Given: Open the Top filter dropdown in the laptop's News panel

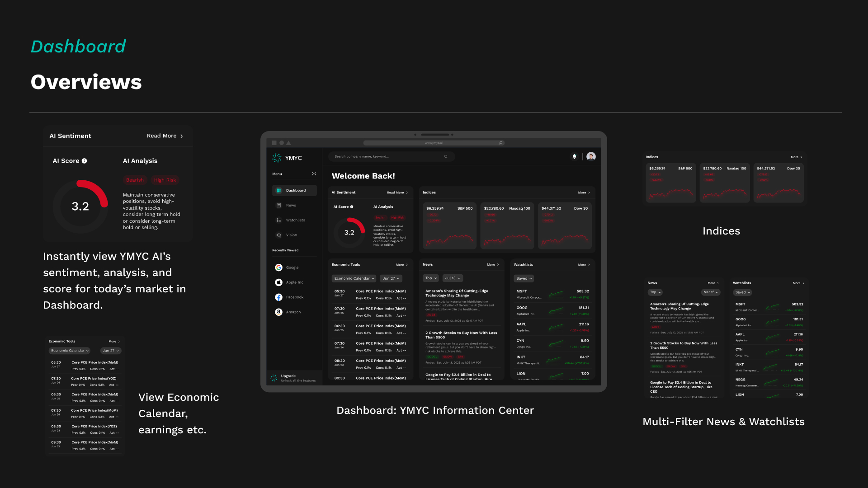Looking at the screenshot, I should (430, 278).
